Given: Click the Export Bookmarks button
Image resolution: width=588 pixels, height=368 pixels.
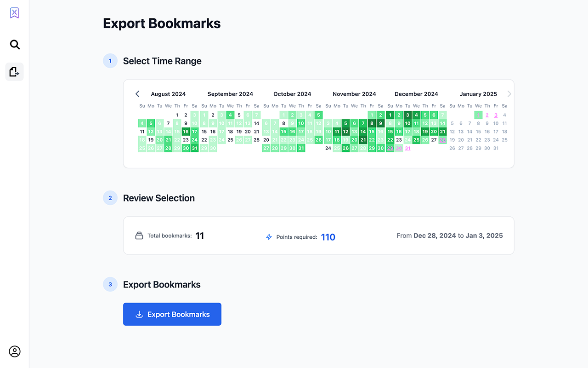Looking at the screenshot, I should coord(172,314).
